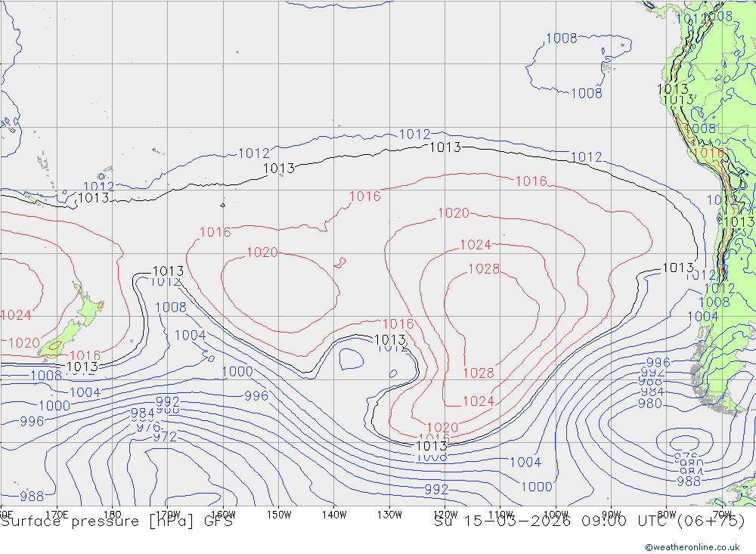Image resolution: width=756 pixels, height=554 pixels.
Task: Open the weatheronline.co.uk copyright link
Action: 692,547
